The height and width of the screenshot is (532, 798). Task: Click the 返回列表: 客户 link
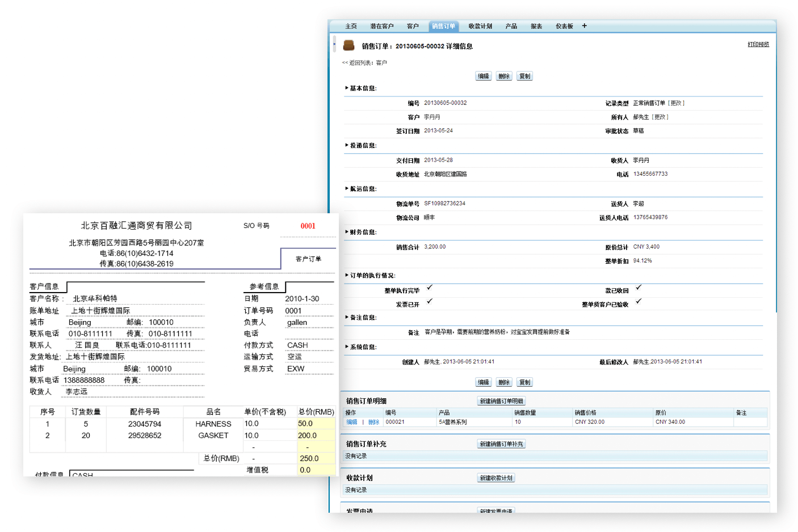coord(364,63)
